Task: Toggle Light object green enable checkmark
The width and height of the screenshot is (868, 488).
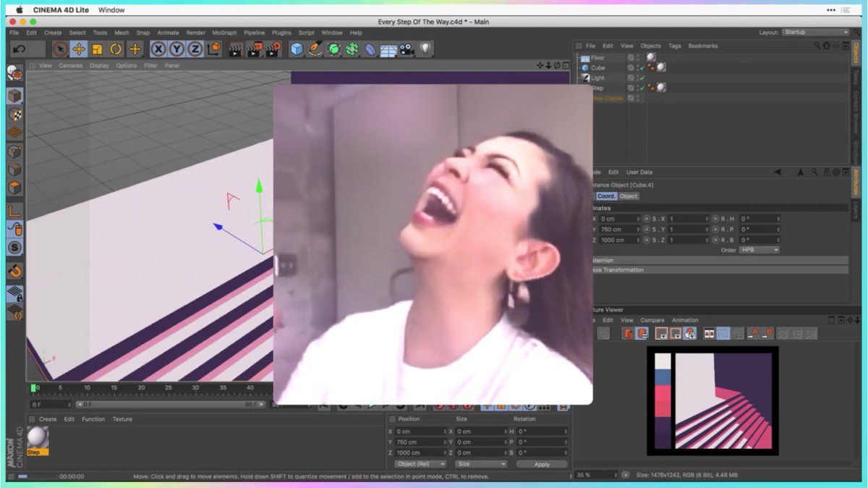Action: click(x=642, y=78)
